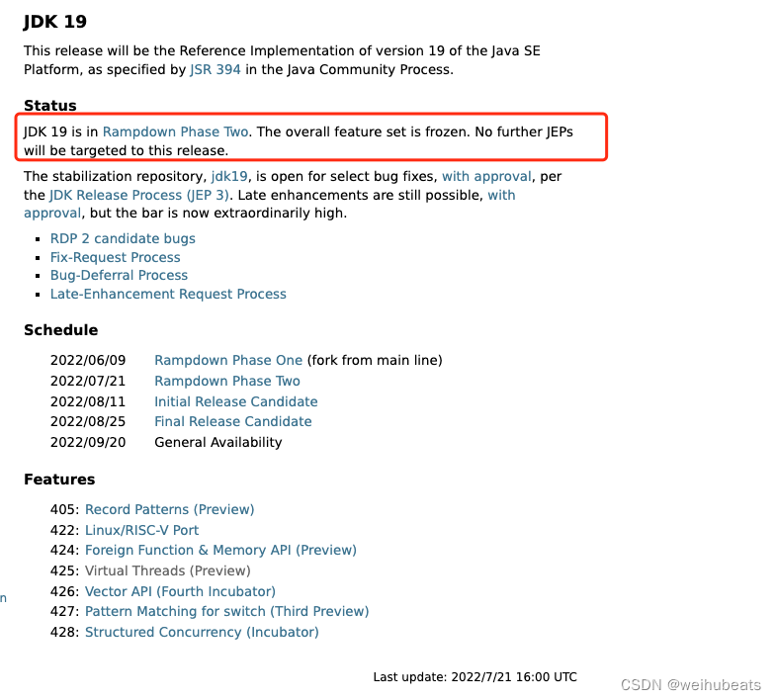Open Bug-Deferral Process link
776x700 pixels.
click(x=120, y=275)
